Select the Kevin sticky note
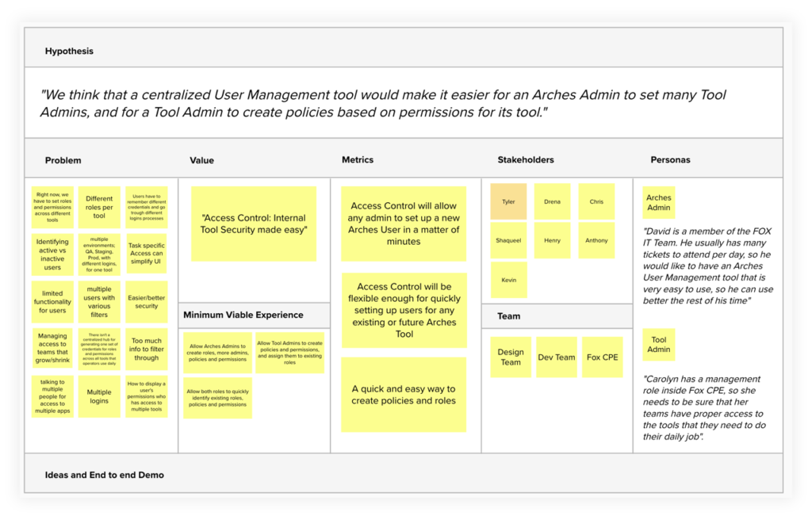 click(x=508, y=280)
